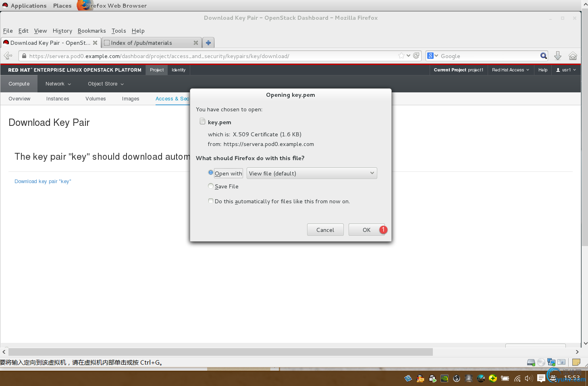Open the search engine selector dropdown
The width and height of the screenshot is (588, 386).
[432, 56]
